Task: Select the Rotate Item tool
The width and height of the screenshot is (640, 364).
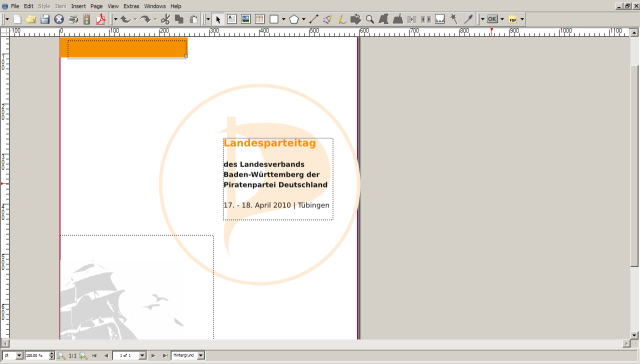Action: tap(356, 19)
